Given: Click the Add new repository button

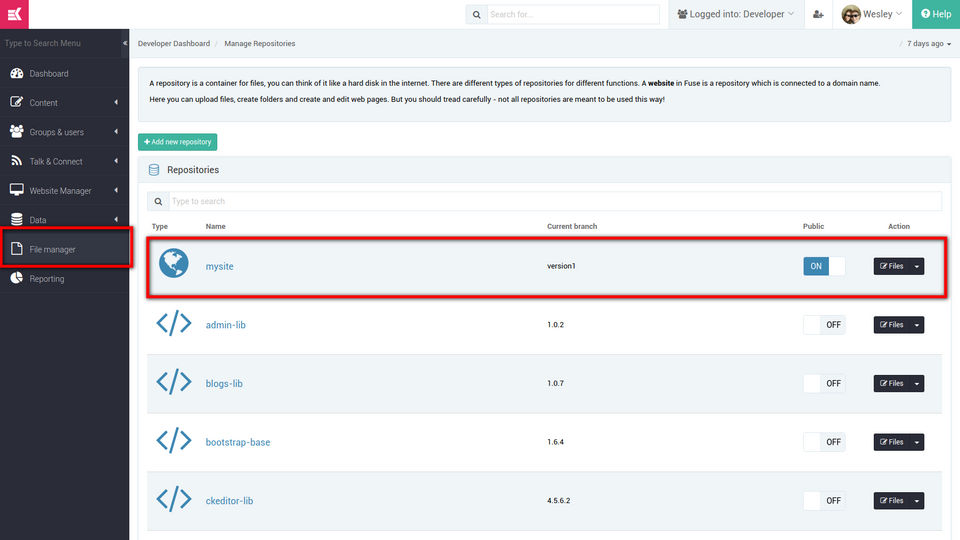Looking at the screenshot, I should click(x=178, y=142).
